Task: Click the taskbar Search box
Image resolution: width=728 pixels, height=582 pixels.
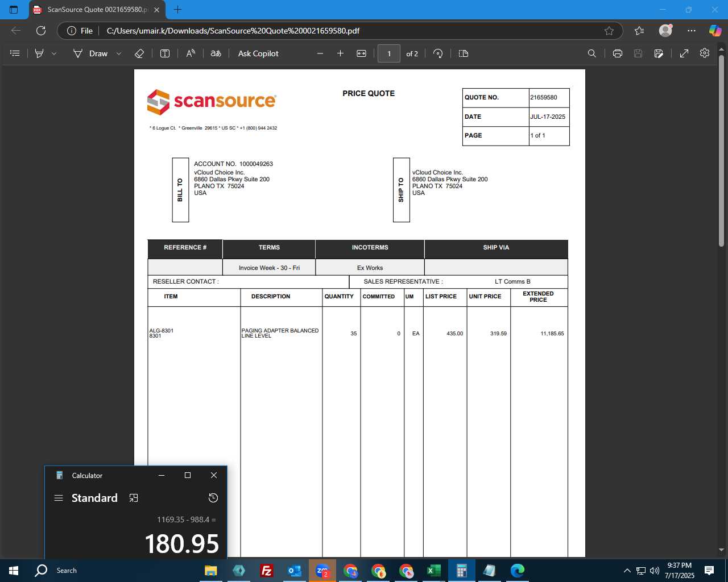Action: pyautogui.click(x=66, y=571)
